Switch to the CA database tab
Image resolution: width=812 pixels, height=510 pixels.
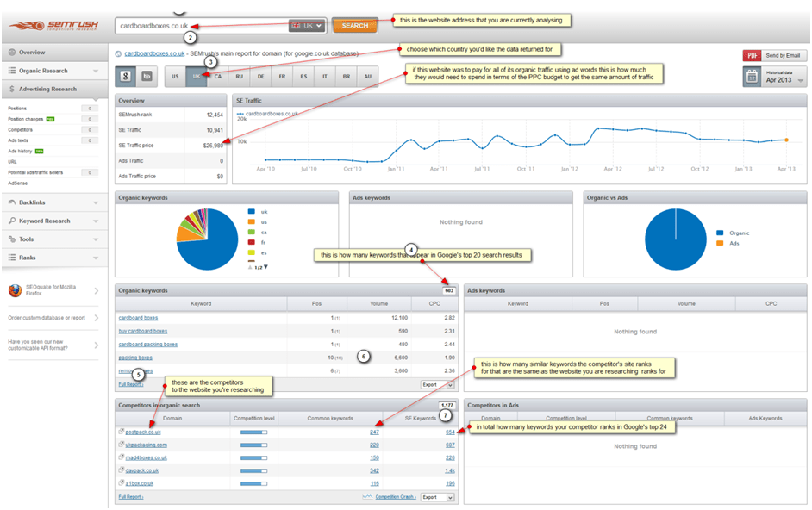pos(218,77)
